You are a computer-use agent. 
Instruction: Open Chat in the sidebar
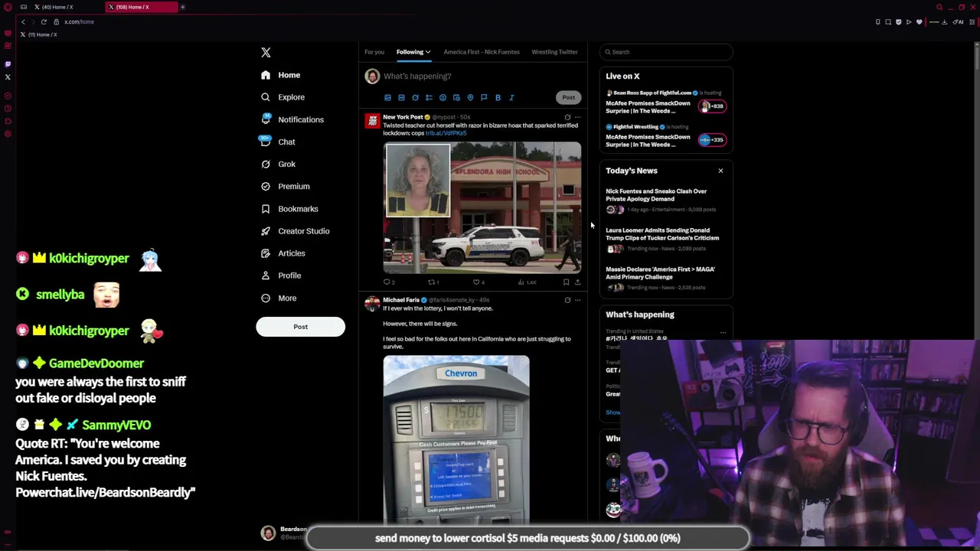coord(278,142)
